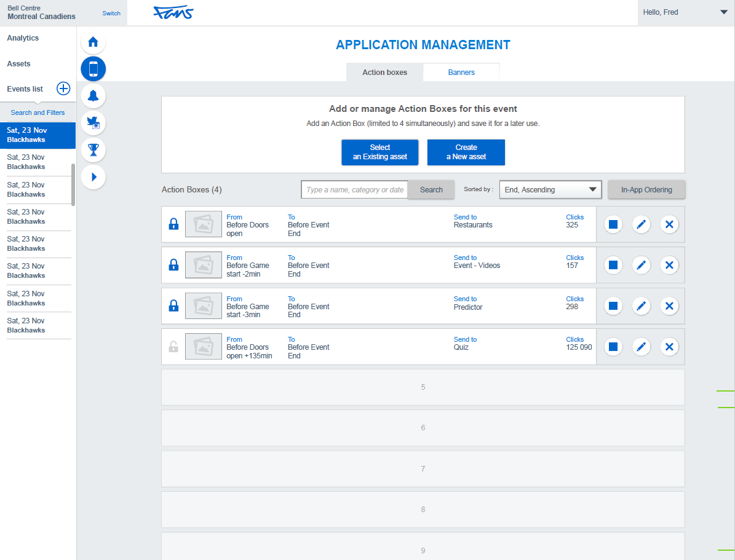Open the Twitter and Instagram social icon
The height and width of the screenshot is (560, 735).
tap(93, 123)
